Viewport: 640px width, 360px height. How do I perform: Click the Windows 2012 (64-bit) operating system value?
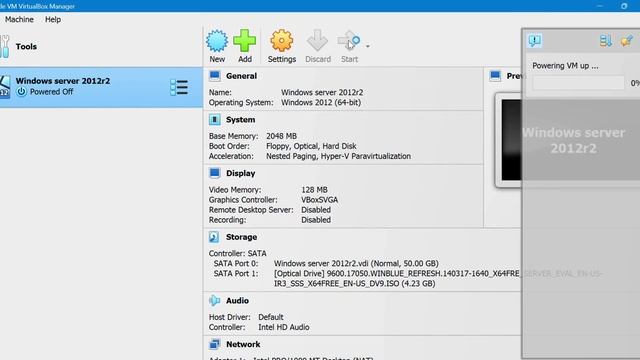321,102
